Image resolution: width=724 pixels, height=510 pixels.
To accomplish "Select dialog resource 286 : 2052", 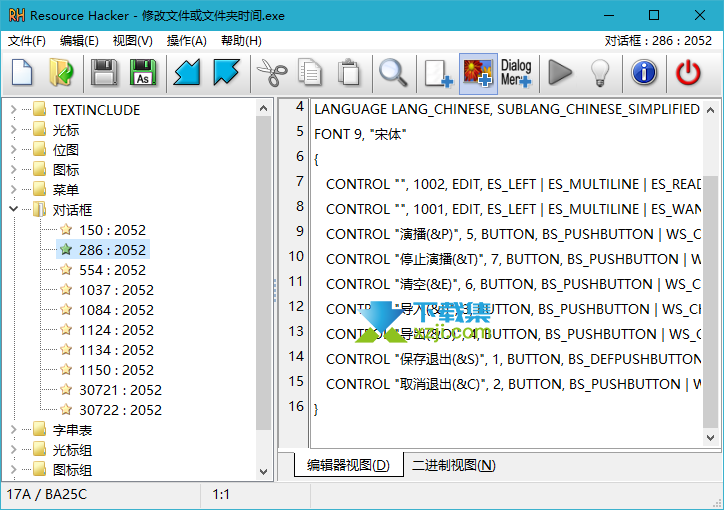I will coord(112,250).
